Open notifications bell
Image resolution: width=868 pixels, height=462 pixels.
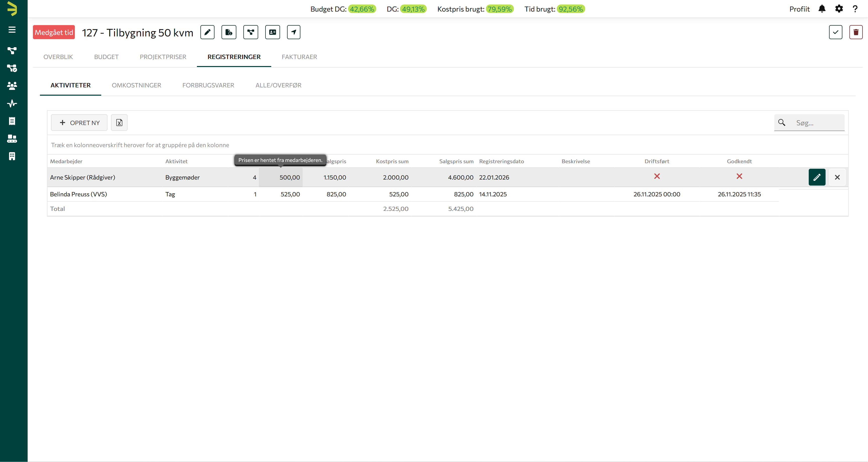click(x=822, y=9)
